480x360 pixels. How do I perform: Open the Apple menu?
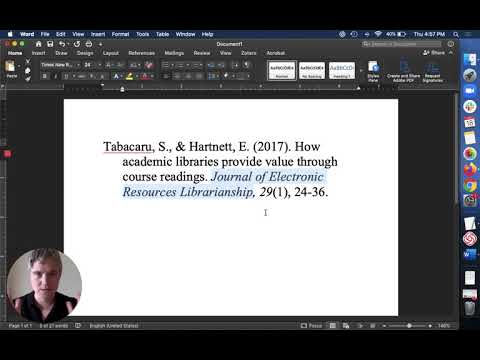pyautogui.click(x=10, y=34)
